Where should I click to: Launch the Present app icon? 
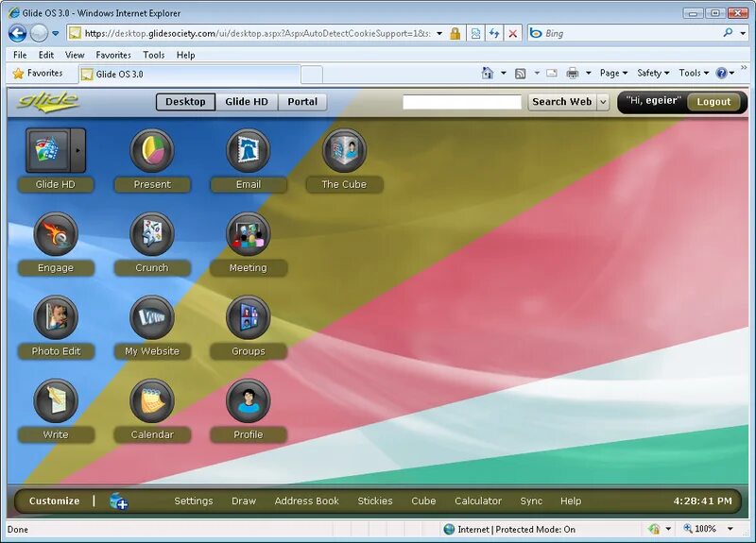(152, 150)
